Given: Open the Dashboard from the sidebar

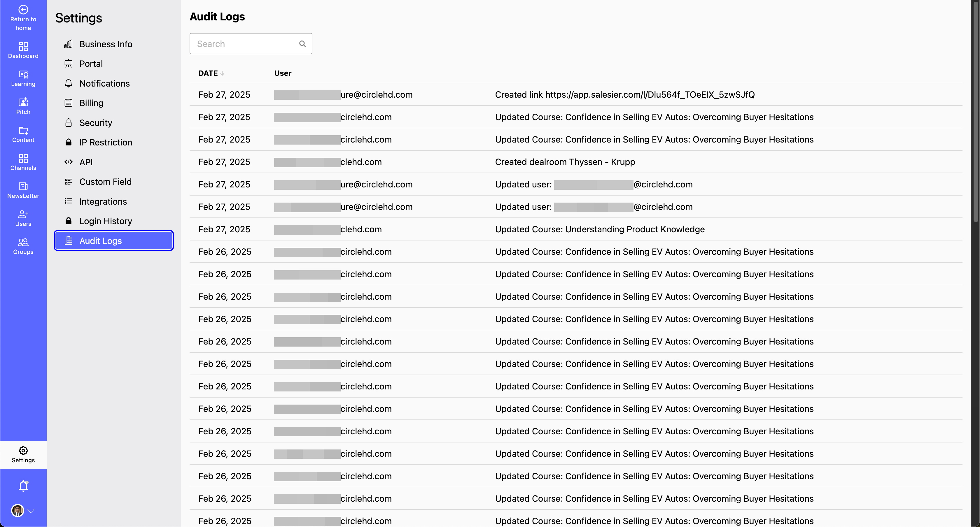Looking at the screenshot, I should (x=23, y=50).
